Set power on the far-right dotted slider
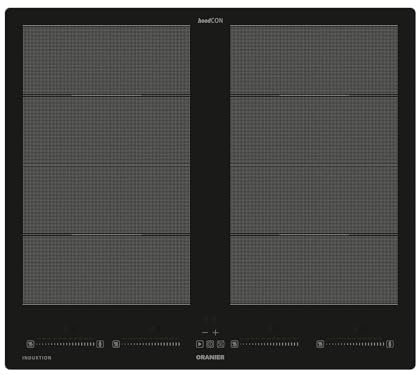The image size is (416, 375). [355, 344]
